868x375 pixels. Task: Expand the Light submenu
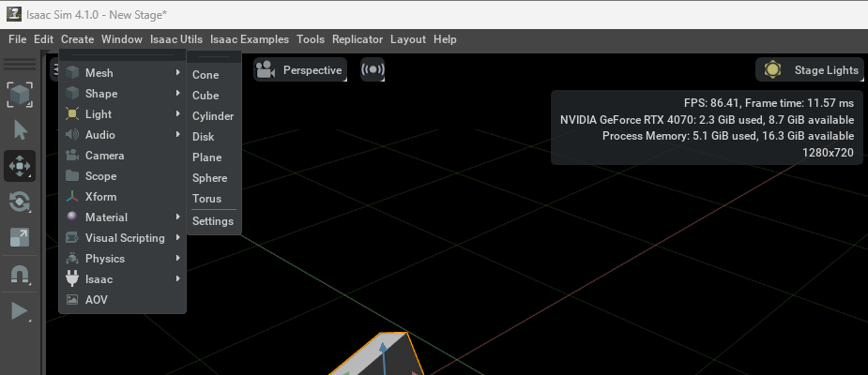click(x=122, y=114)
